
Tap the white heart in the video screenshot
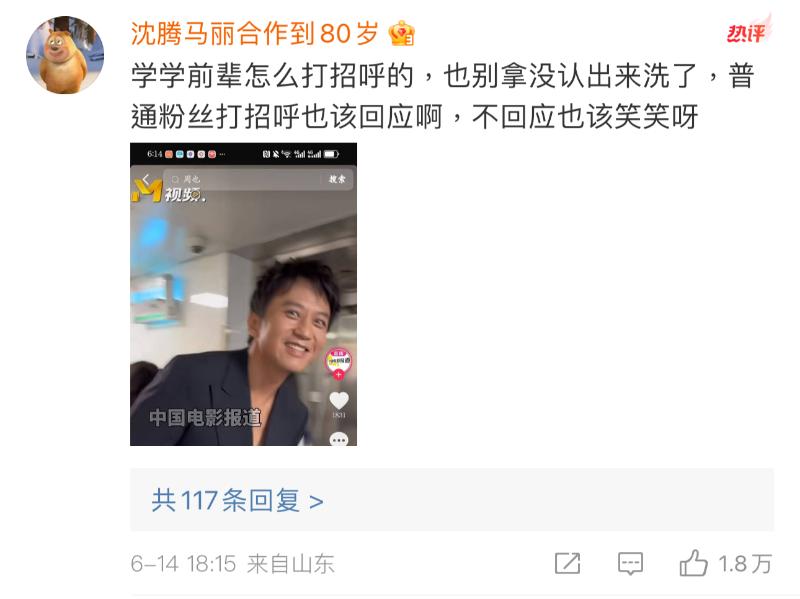pos(339,400)
